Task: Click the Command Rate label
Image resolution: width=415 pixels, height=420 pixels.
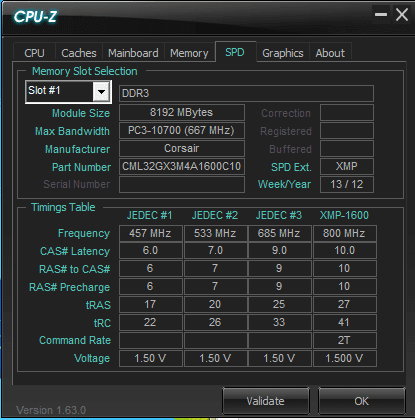Action: click(75, 340)
